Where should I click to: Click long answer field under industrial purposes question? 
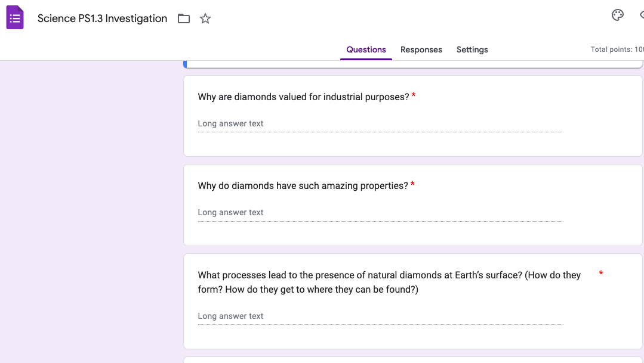click(x=380, y=124)
